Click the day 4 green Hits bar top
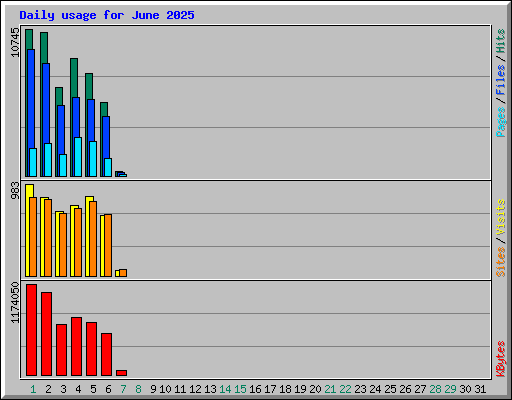This screenshot has height=400, width=512. 74,78
